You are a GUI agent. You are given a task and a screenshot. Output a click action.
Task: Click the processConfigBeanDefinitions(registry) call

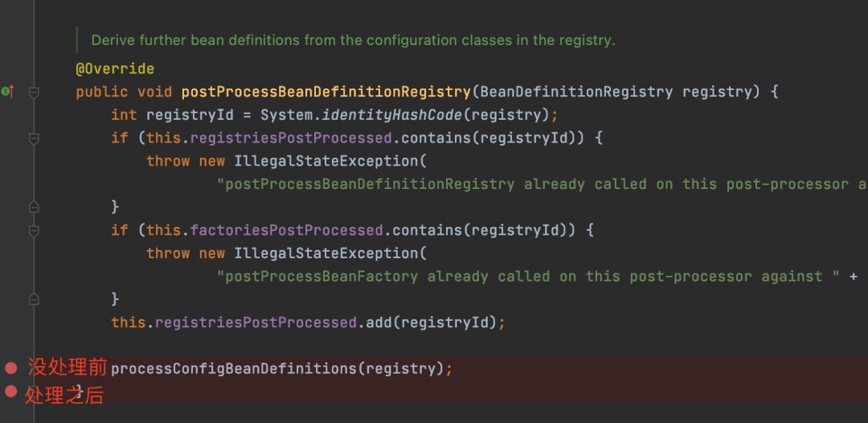(x=277, y=369)
